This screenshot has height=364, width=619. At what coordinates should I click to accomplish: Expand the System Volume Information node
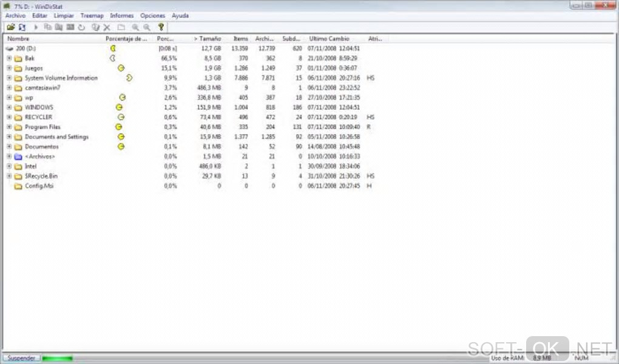(8, 78)
